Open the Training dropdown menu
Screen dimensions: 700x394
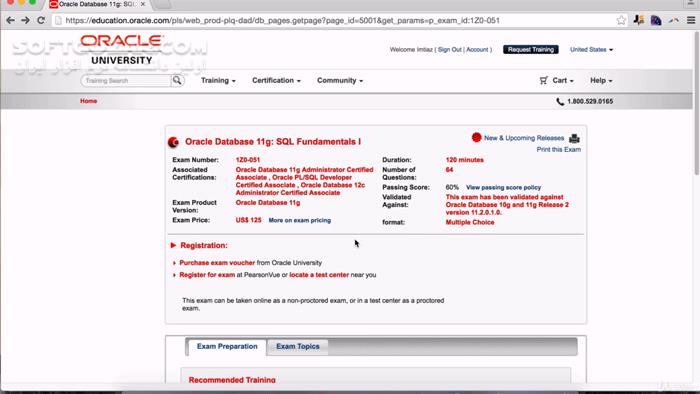pyautogui.click(x=218, y=80)
